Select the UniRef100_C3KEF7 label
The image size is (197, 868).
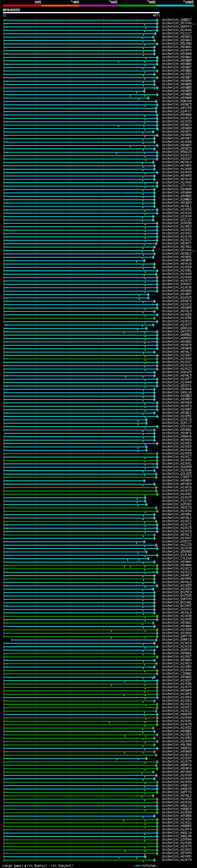coord(177,477)
